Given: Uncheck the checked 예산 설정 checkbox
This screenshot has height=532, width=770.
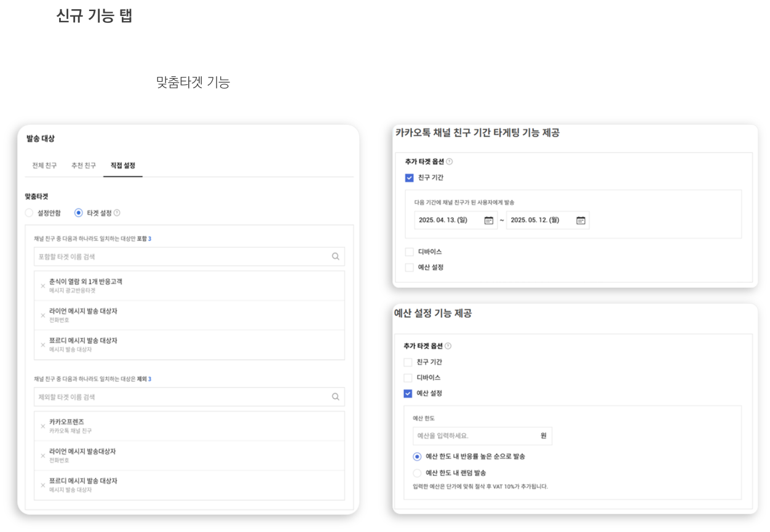Looking at the screenshot, I should [408, 393].
